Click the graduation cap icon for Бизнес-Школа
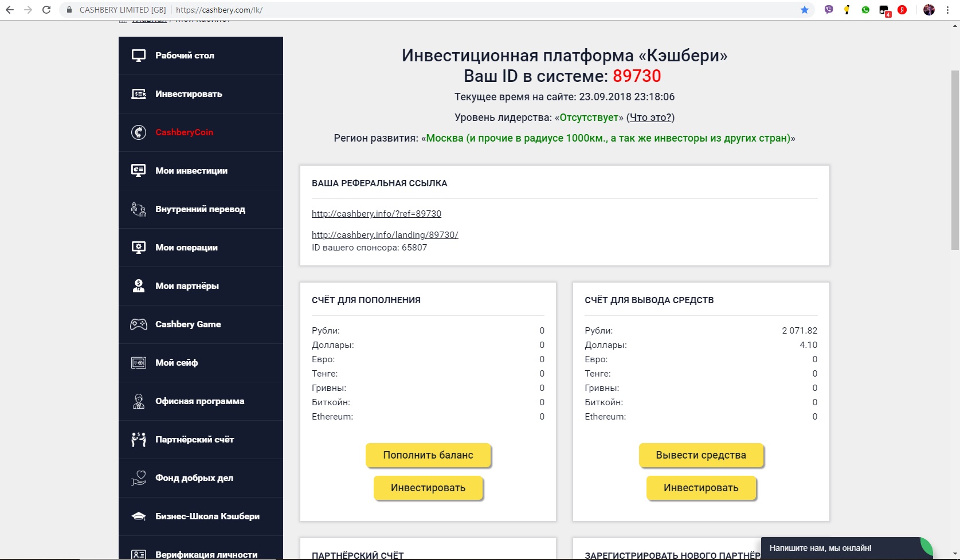960x560 pixels. point(139,516)
